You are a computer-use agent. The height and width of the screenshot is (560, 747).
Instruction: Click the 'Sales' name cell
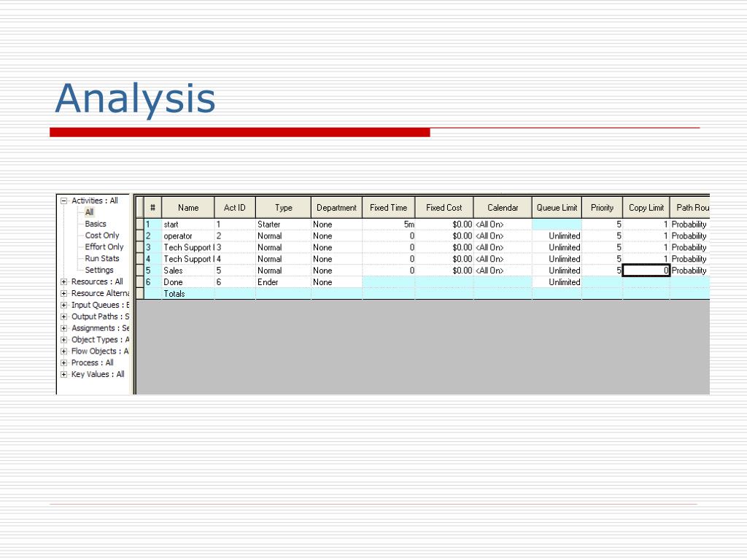click(x=188, y=271)
